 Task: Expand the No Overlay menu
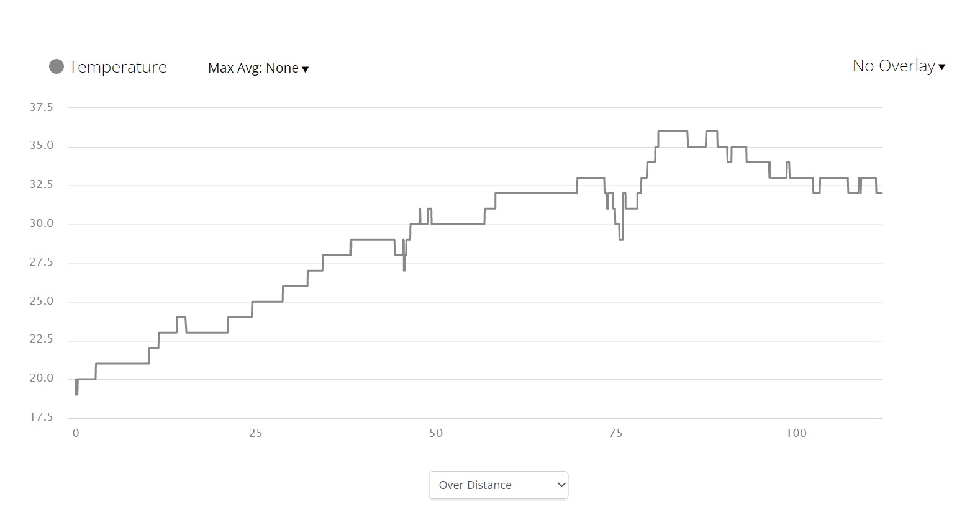(x=898, y=66)
